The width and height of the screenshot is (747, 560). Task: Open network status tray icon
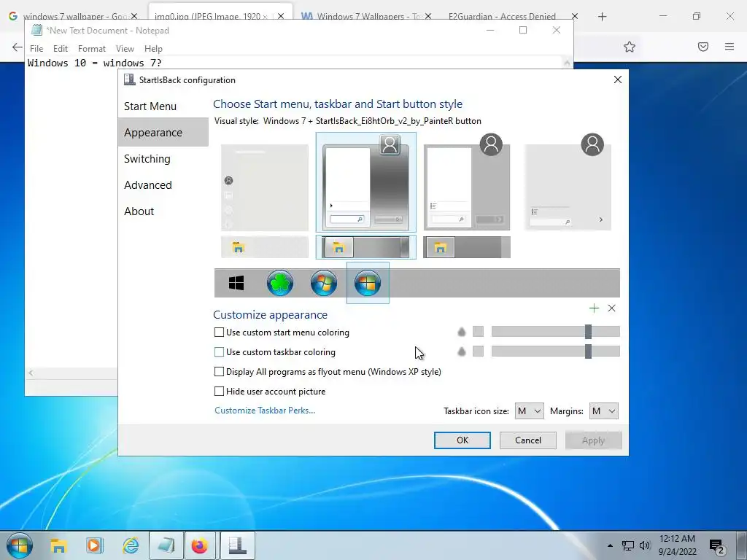628,545
